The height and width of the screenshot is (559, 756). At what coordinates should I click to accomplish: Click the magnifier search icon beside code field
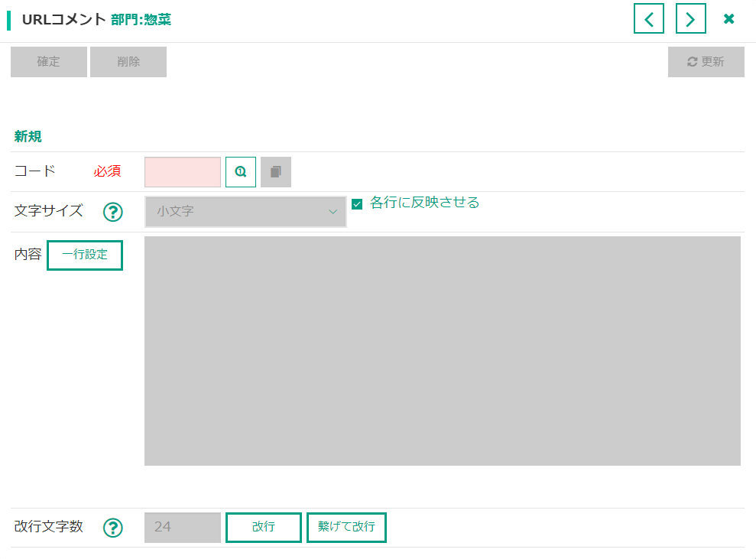tap(241, 172)
